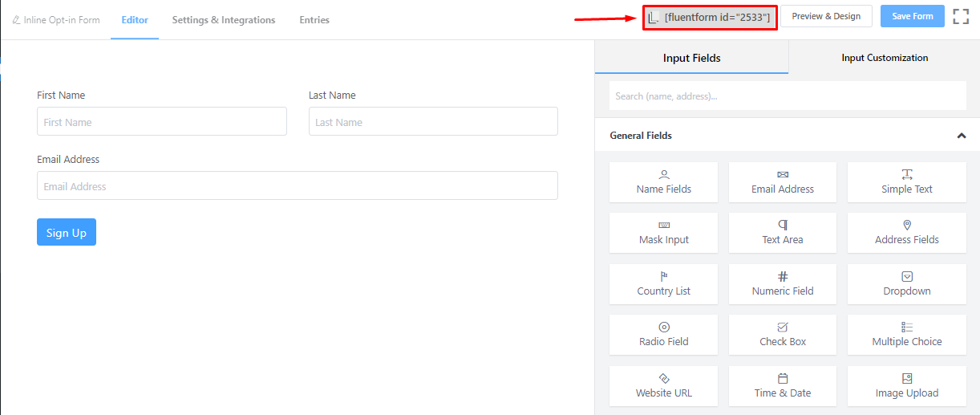980x415 pixels.
Task: Add the Multiple Choice element
Action: coord(907,335)
